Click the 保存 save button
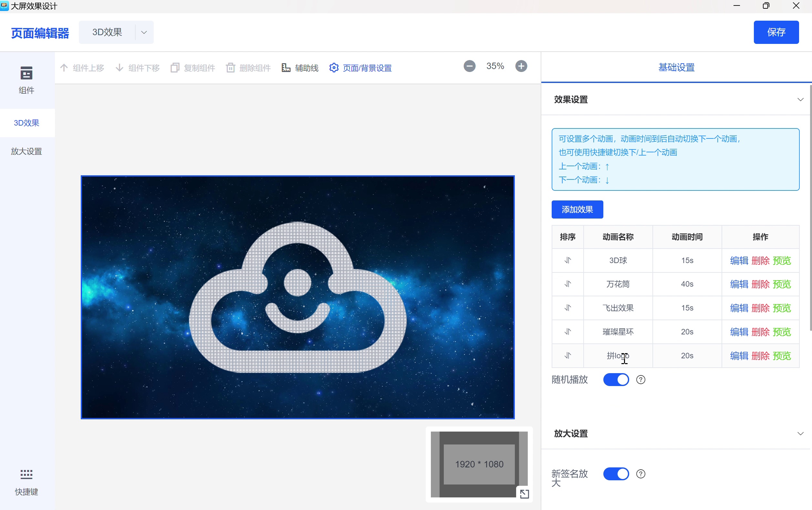The height and width of the screenshot is (510, 812). 776,32
